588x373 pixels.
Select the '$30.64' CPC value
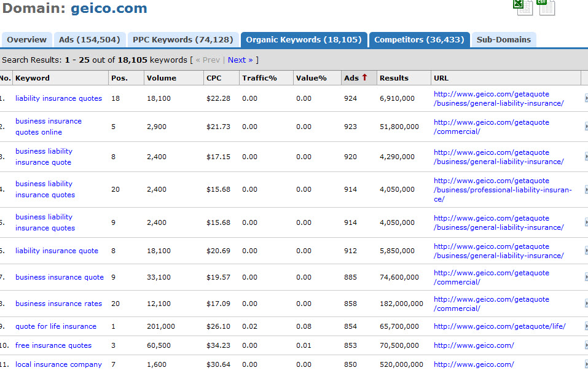[218, 364]
